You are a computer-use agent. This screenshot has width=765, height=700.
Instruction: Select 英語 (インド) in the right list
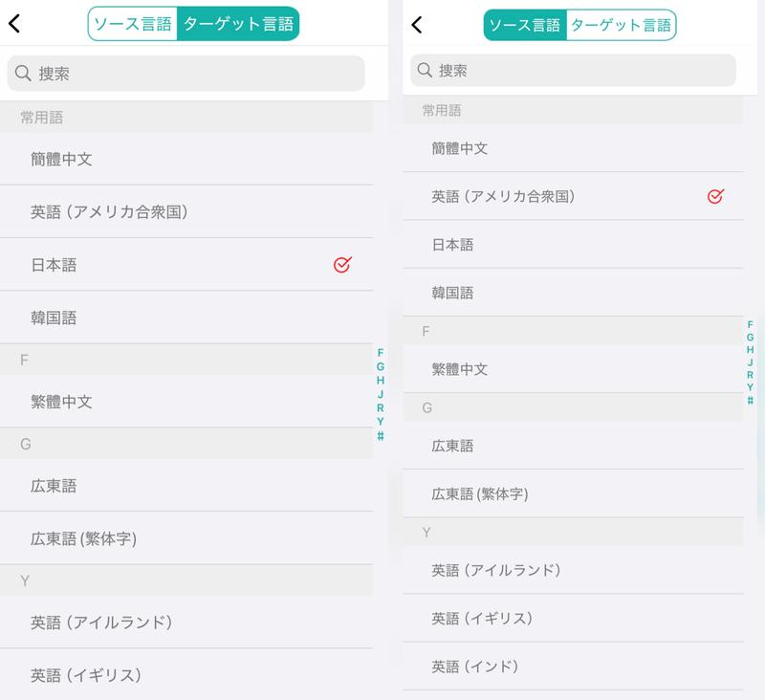pyautogui.click(x=474, y=666)
